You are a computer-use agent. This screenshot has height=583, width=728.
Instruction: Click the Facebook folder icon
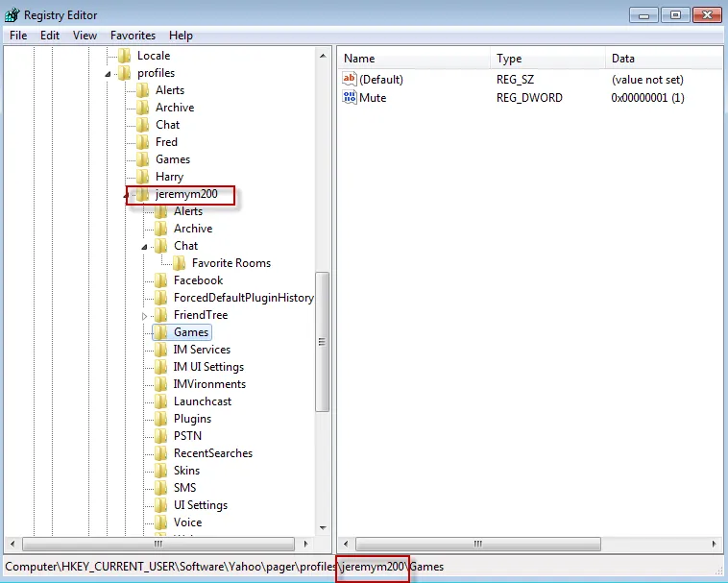(x=160, y=280)
